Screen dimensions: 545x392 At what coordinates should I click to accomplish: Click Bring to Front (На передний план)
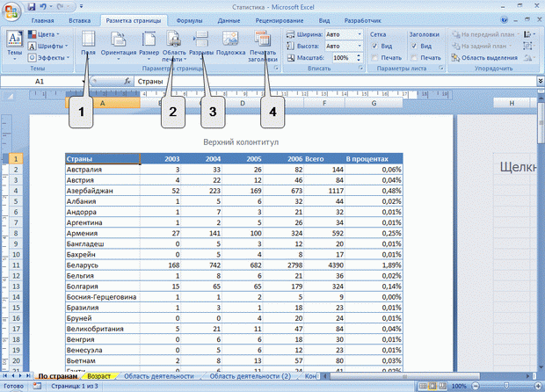tap(483, 34)
